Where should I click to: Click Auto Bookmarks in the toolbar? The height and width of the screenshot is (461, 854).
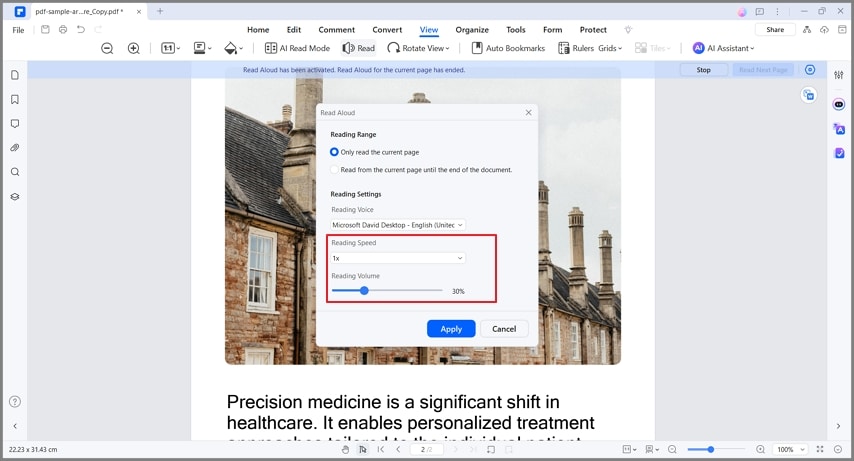click(x=508, y=48)
